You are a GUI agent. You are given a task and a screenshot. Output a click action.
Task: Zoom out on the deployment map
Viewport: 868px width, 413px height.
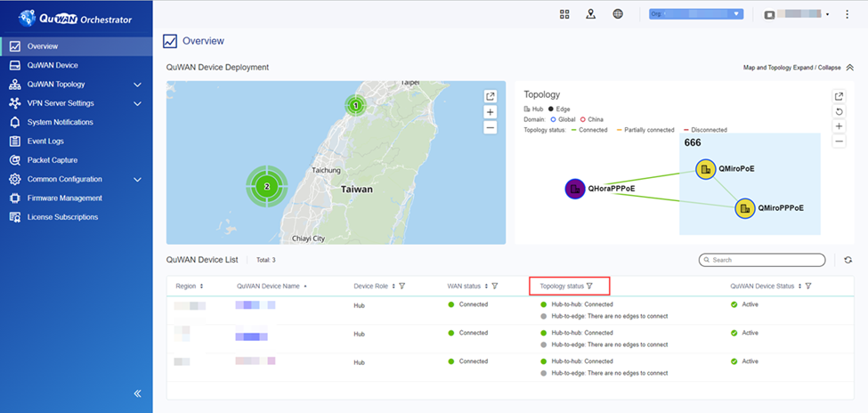pyautogui.click(x=490, y=128)
